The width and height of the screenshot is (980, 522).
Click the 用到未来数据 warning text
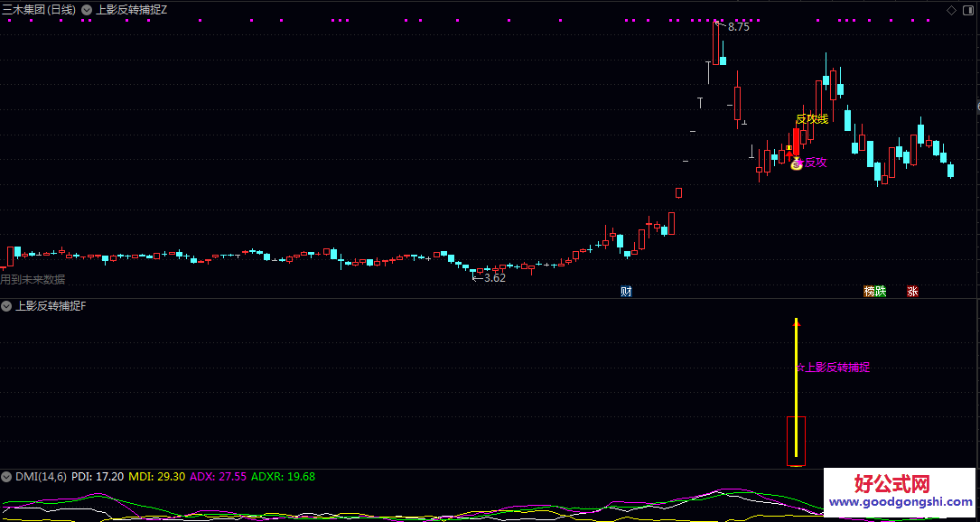(33, 279)
